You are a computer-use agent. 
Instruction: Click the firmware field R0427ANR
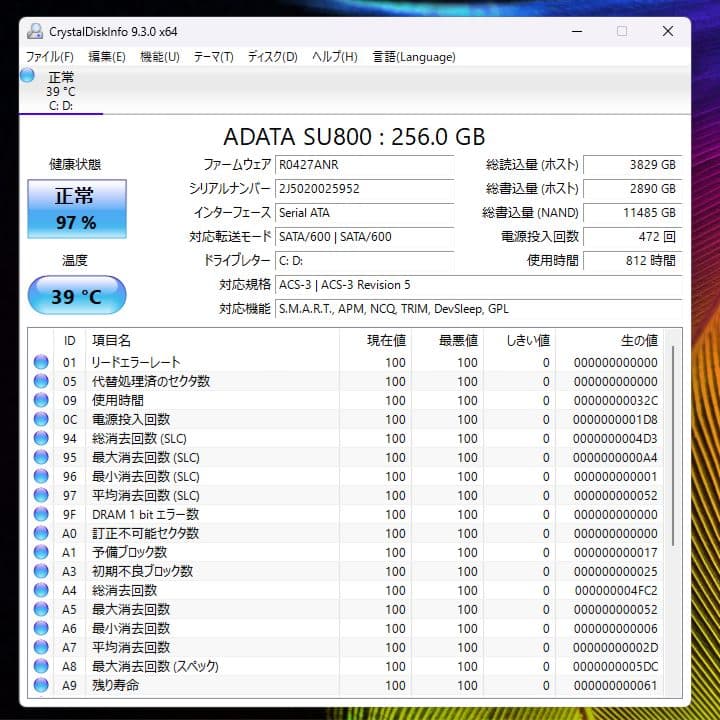click(x=365, y=165)
